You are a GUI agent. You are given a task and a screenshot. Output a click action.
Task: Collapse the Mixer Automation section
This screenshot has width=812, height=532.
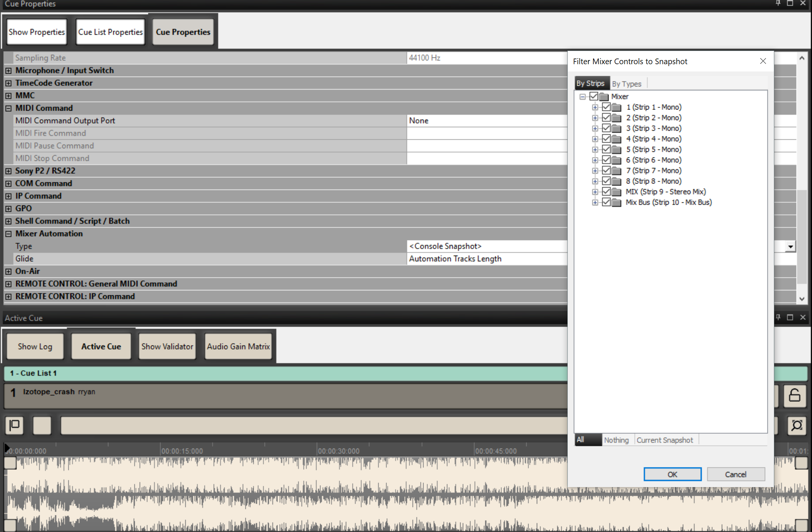pyautogui.click(x=8, y=234)
